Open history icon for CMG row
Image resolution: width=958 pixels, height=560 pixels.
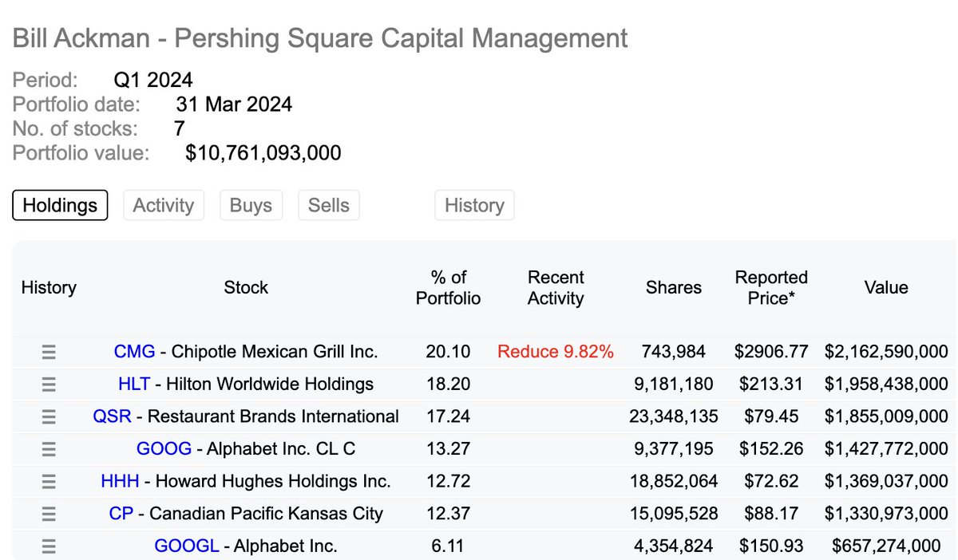(49, 352)
